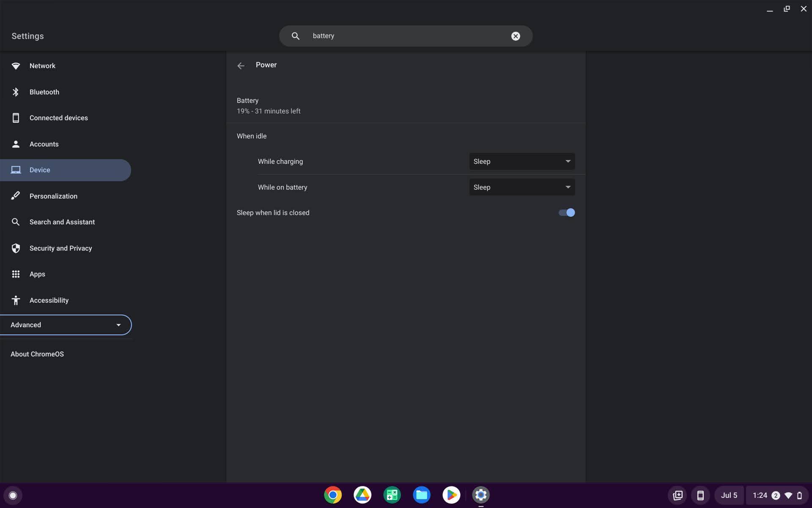Open the Jul 5 calendar button
This screenshot has height=508, width=812.
pos(729,495)
